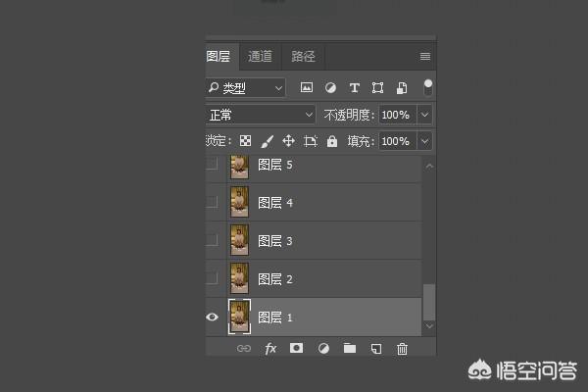Viewport: 588px width, 392px height.
Task: Open the 类型 filter type dropdown
Action: click(246, 88)
